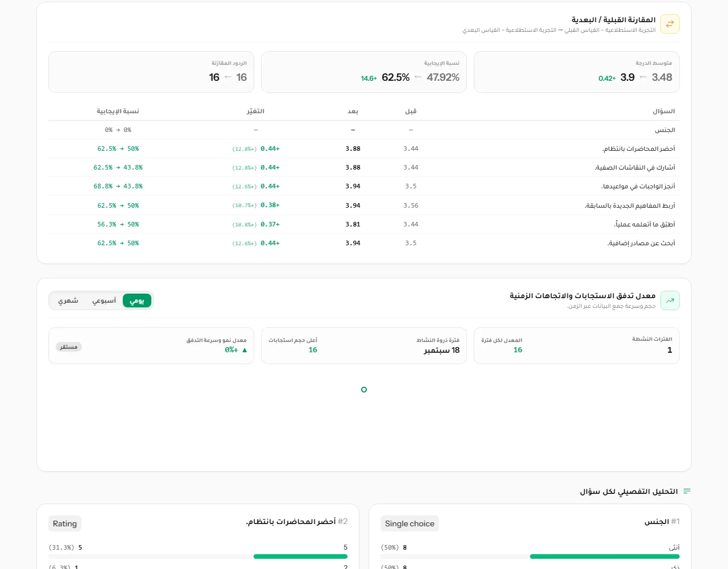Click the 68.8% → 43.8% positivity value
This screenshot has height=569, width=728.
point(118,186)
